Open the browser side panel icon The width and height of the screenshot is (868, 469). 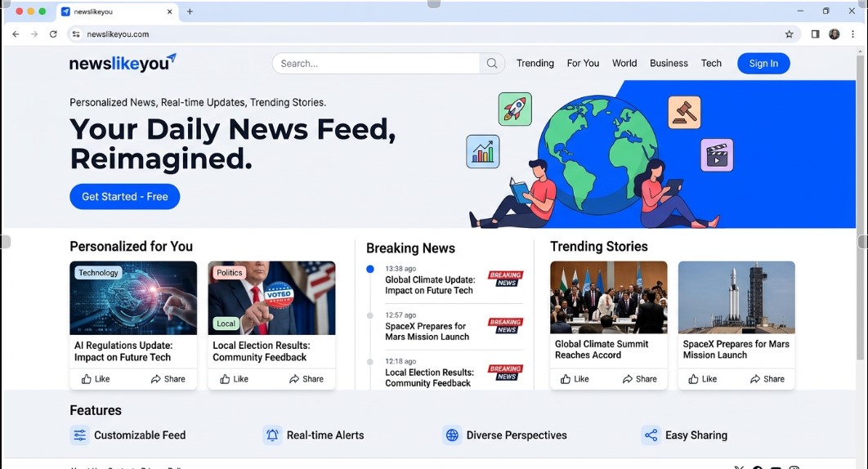(815, 33)
